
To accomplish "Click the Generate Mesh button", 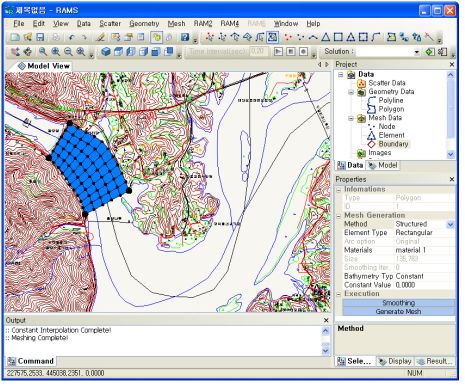I will [399, 311].
